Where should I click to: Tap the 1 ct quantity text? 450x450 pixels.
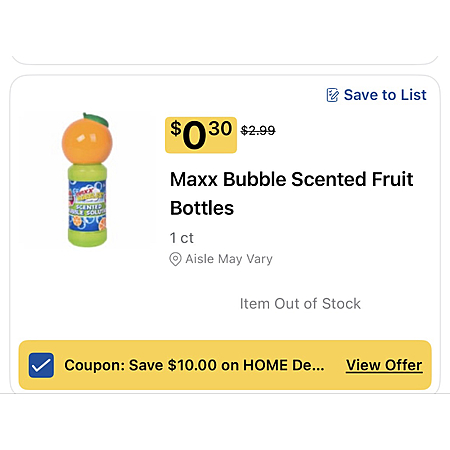pos(182,238)
